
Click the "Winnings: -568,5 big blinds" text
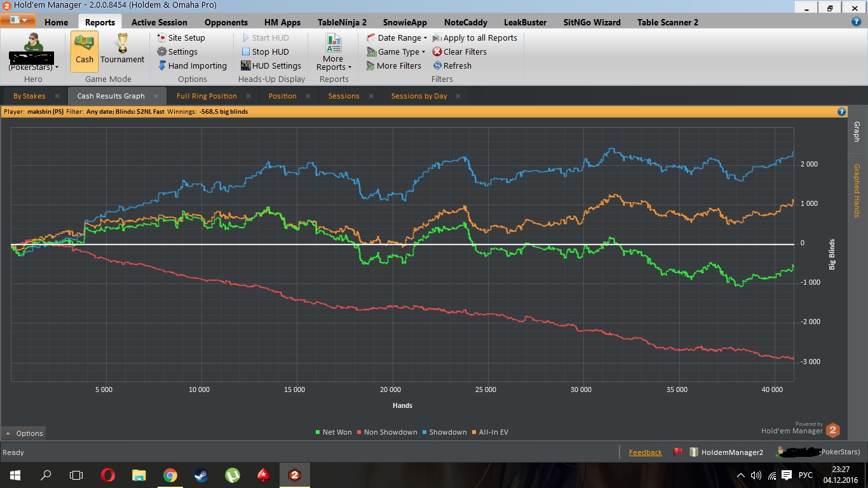coord(207,112)
